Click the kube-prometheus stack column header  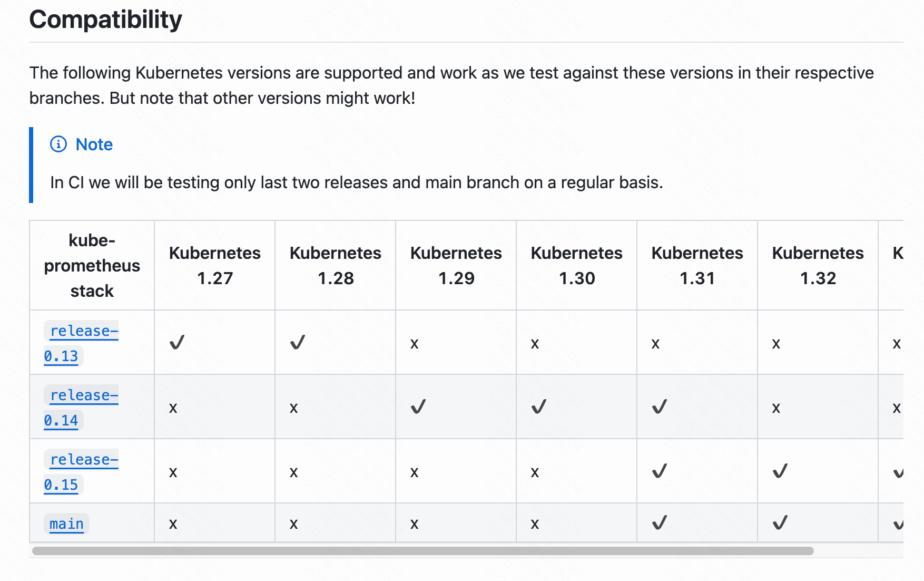pos(92,265)
